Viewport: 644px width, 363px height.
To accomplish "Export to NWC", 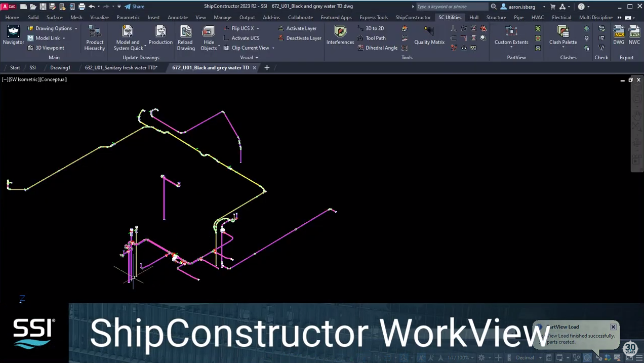I will tap(634, 35).
